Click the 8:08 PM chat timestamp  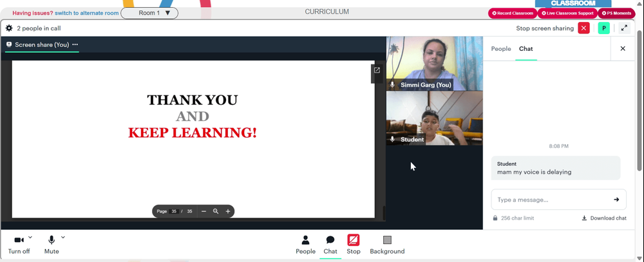point(558,145)
